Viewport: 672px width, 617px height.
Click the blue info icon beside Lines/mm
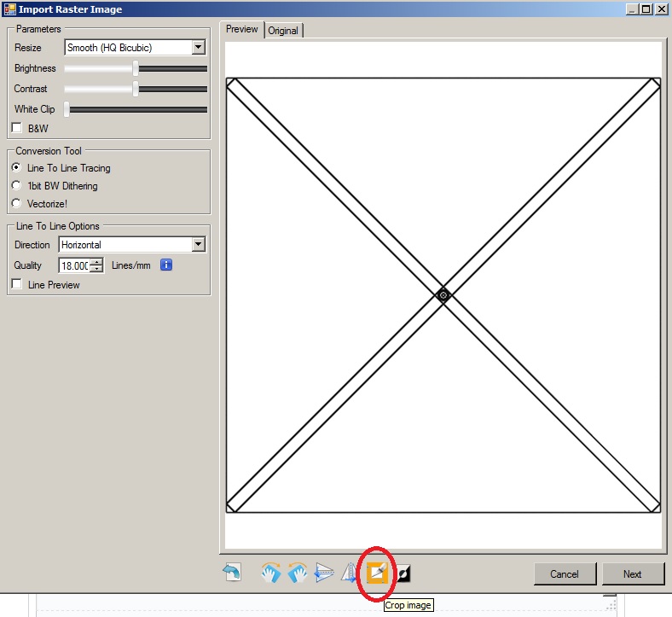click(166, 265)
